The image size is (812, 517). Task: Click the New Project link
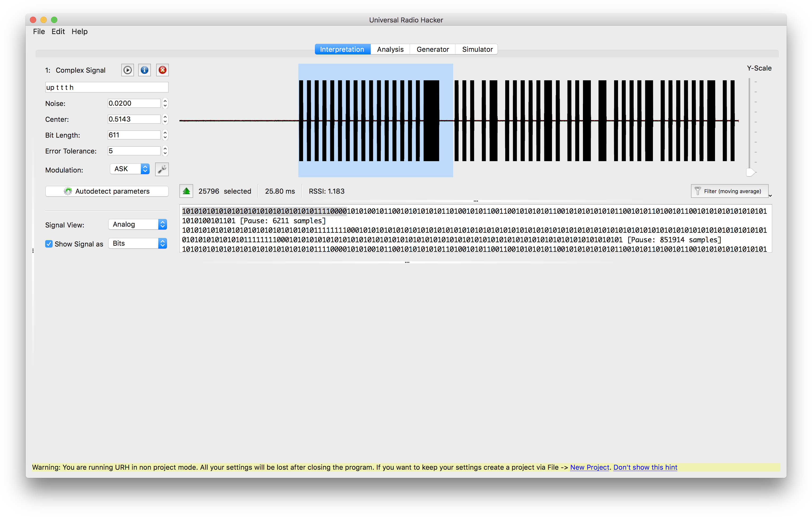click(x=590, y=467)
